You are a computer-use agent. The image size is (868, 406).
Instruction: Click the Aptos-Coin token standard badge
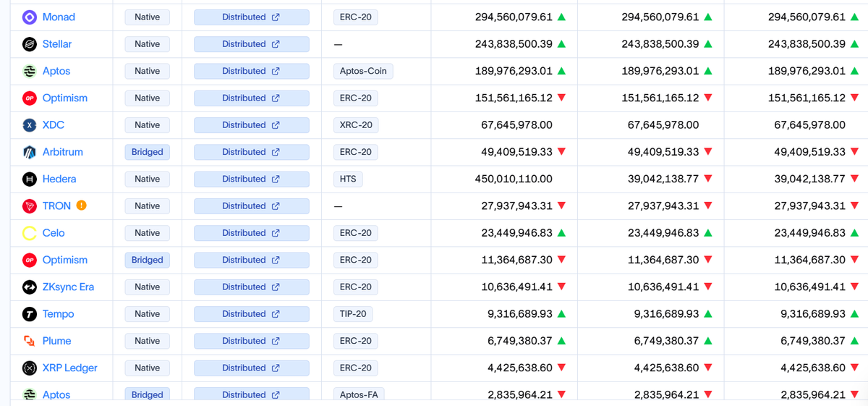coord(363,71)
